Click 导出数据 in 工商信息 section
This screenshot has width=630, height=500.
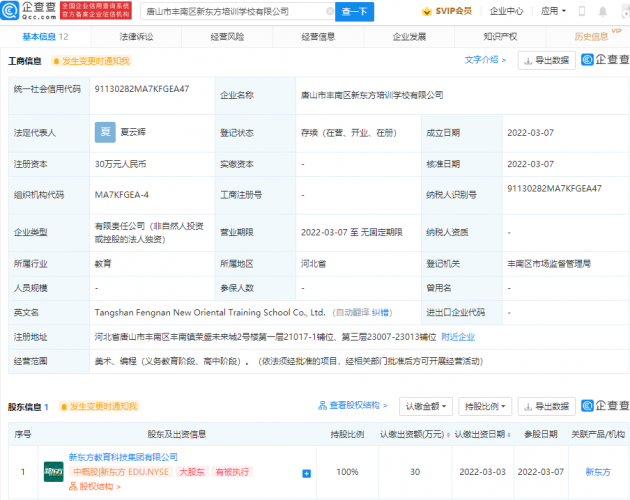click(546, 60)
